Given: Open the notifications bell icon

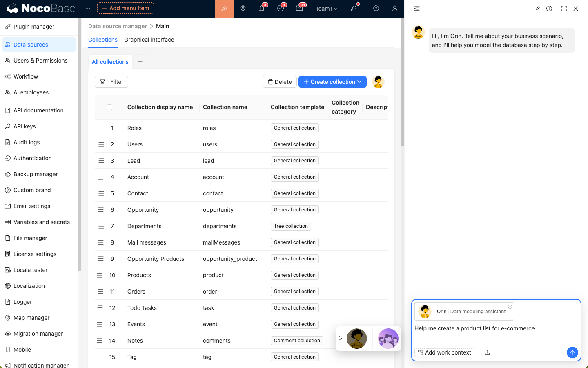Looking at the screenshot, I should coord(262,9).
